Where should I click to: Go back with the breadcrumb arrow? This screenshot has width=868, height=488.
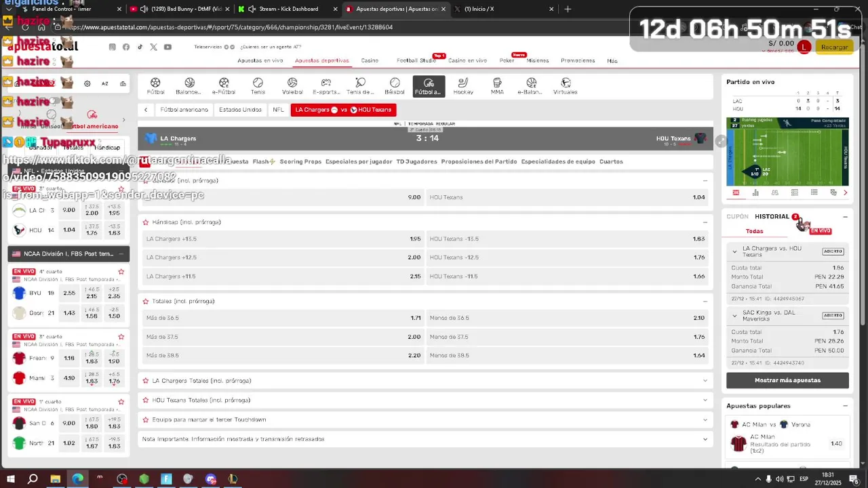point(146,110)
